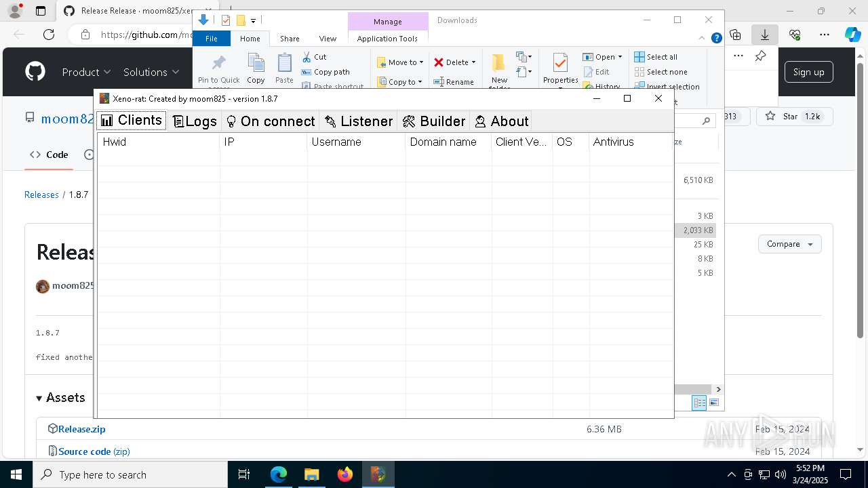Screen dimensions: 868x488
Task: Click the Releases breadcrumb link
Action: pyautogui.click(x=41, y=195)
